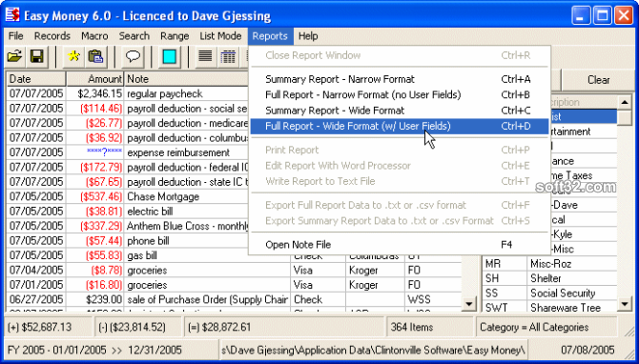This screenshot has height=364, width=639.
Task: Open the List Mode menu
Action: point(220,36)
